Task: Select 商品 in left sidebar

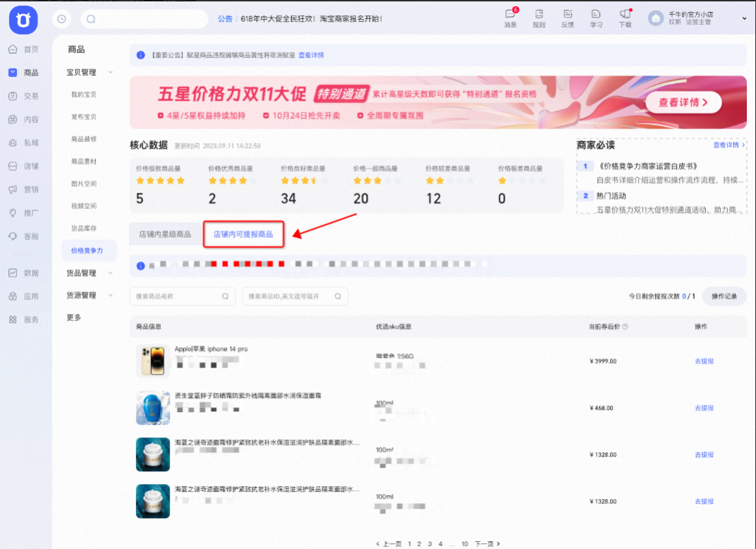Action: pos(24,73)
